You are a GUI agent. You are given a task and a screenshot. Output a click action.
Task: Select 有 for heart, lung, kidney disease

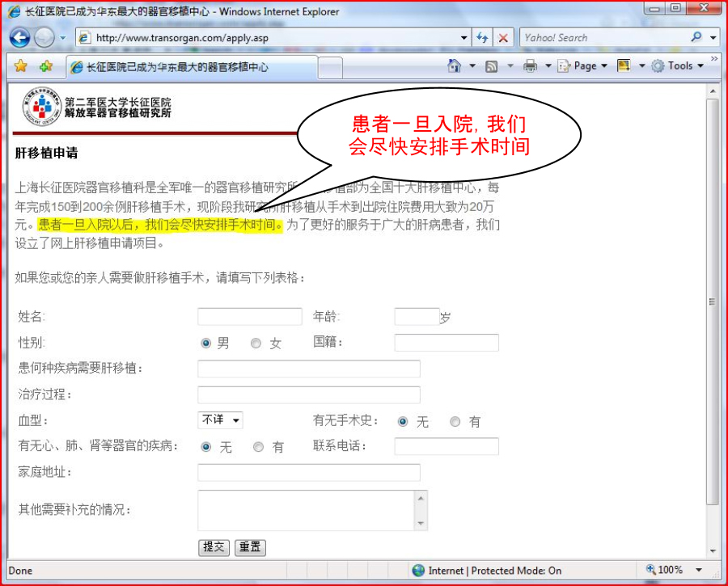(258, 447)
